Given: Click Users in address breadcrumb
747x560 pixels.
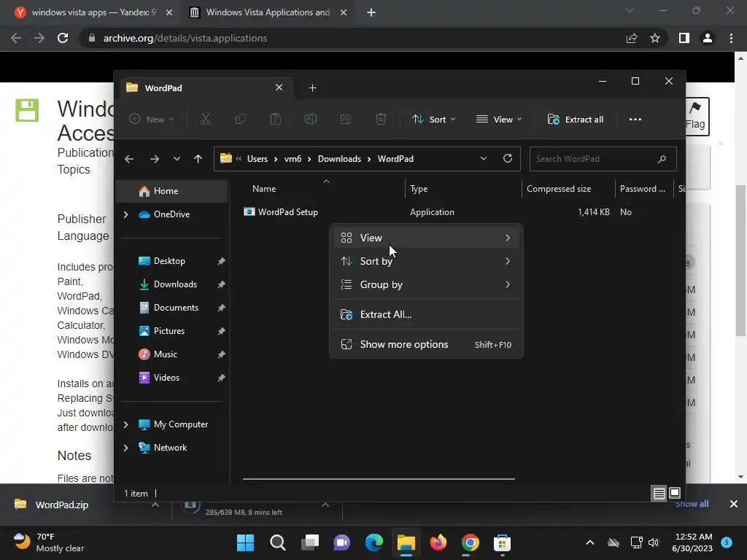Looking at the screenshot, I should 258,158.
